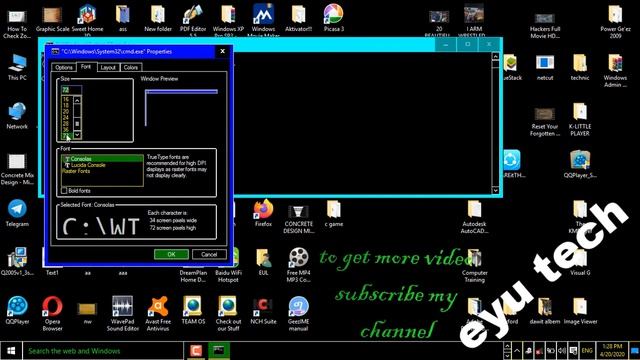
Task: Open Sweet Home 3D shortcut
Action: tap(87, 19)
